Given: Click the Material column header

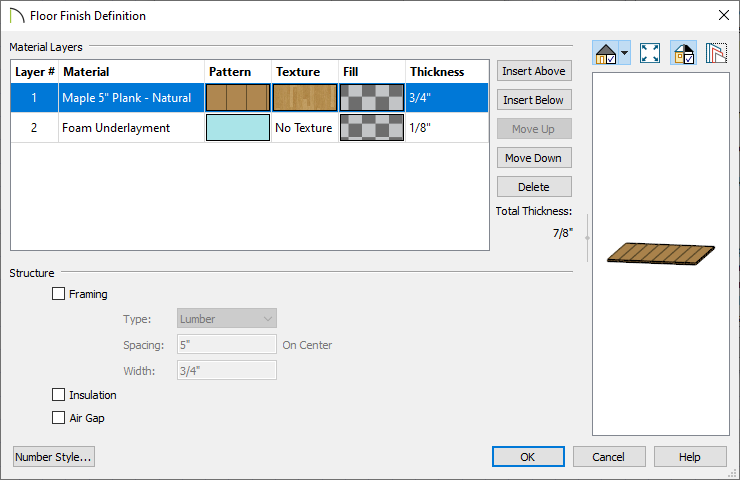Looking at the screenshot, I should tap(131, 72).
